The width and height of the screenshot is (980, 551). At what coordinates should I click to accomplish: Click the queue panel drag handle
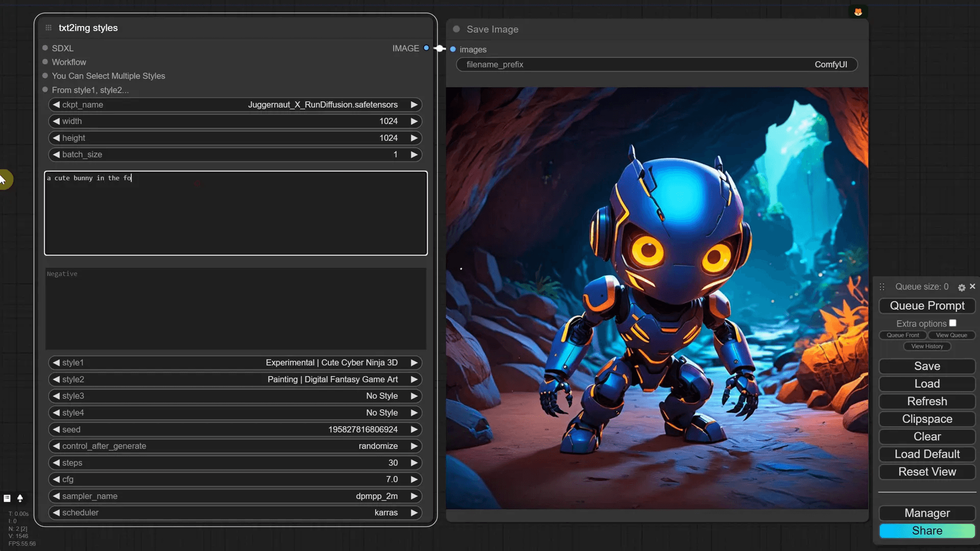[x=882, y=287]
